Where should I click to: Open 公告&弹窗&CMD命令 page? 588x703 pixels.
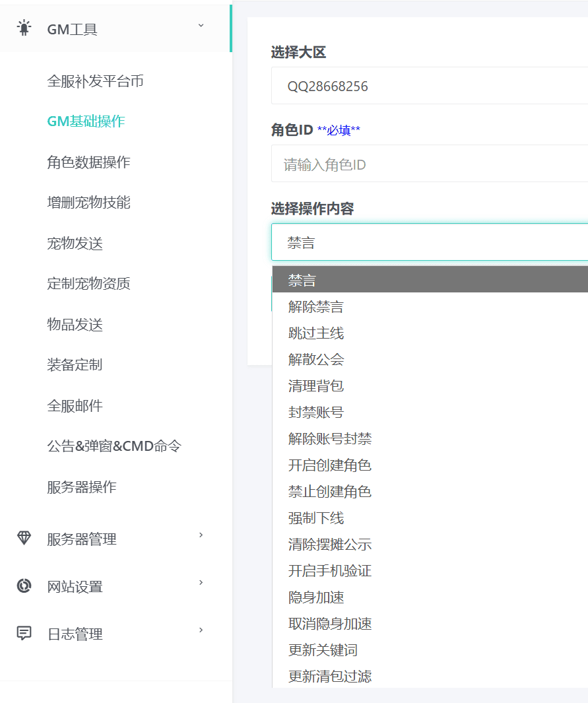coord(114,446)
